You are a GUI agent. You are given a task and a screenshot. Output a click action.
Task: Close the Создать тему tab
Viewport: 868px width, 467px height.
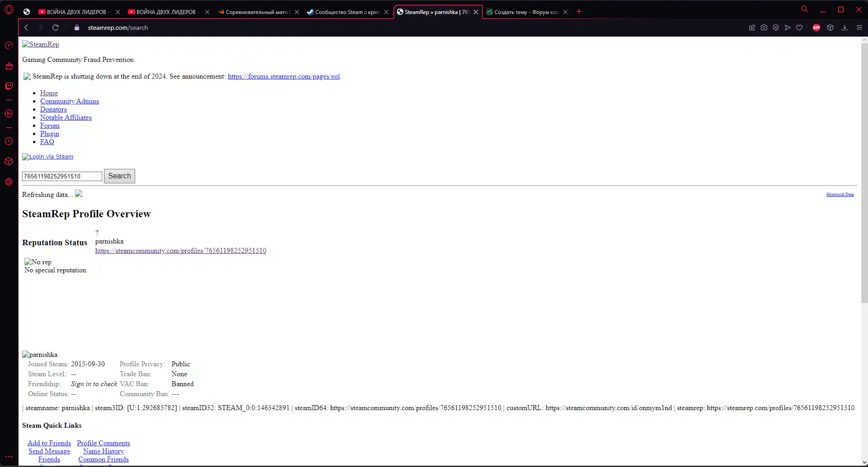[x=565, y=12]
